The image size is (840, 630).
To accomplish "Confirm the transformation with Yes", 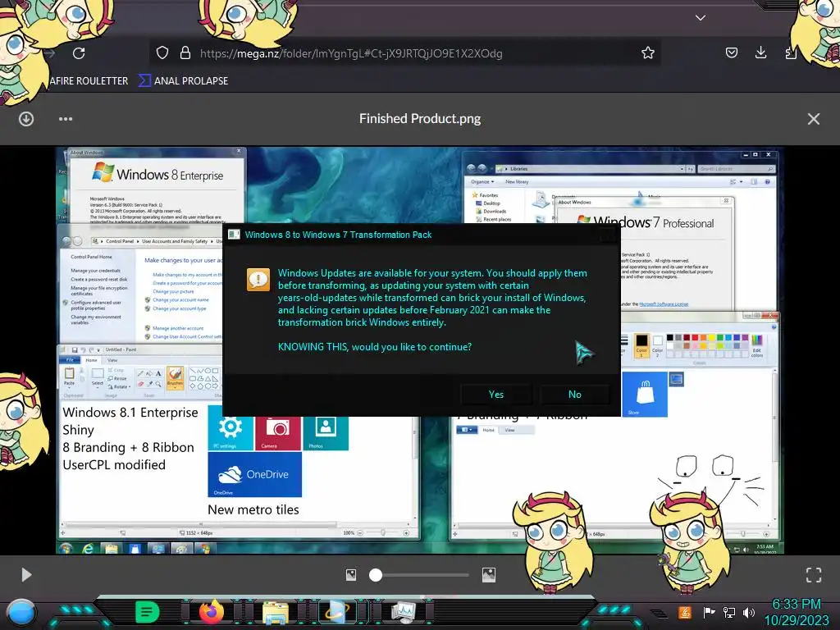I will (496, 395).
